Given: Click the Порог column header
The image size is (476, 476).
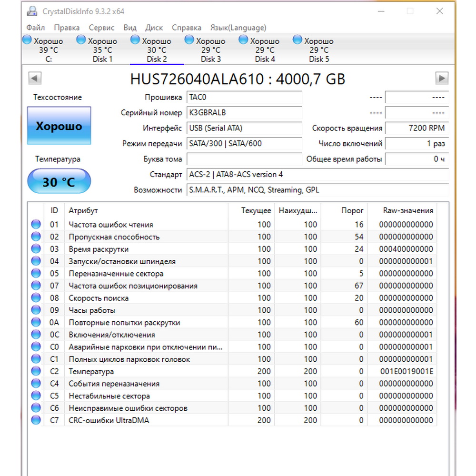Looking at the screenshot, I should 344,210.
